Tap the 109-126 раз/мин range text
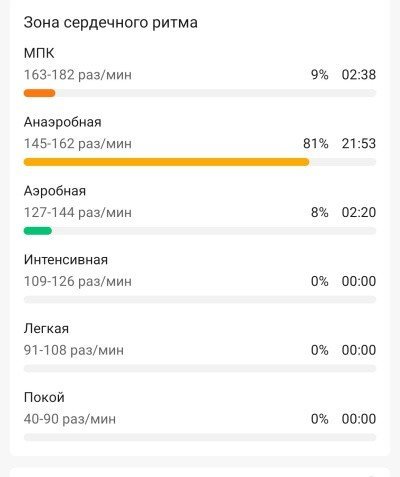Screen dimensions: 400x477 pos(78,281)
